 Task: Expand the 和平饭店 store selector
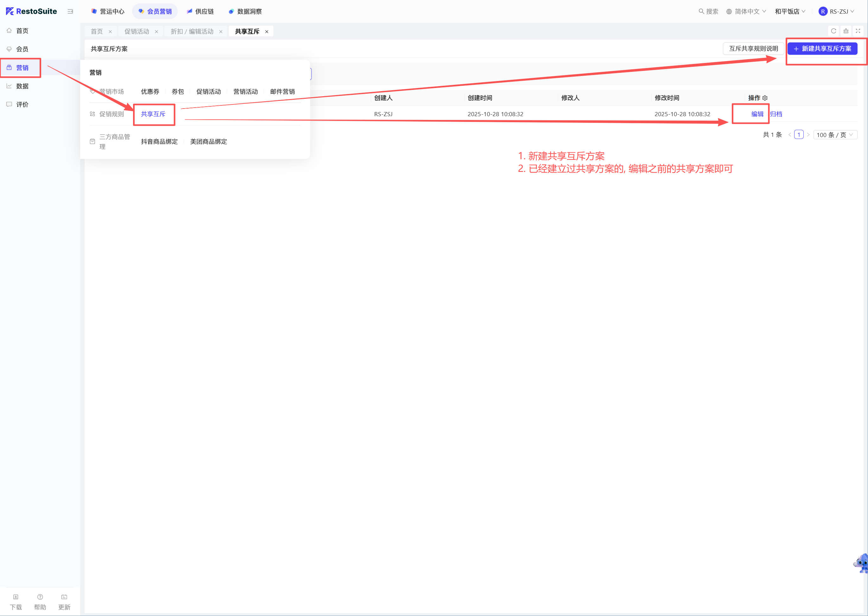point(790,11)
